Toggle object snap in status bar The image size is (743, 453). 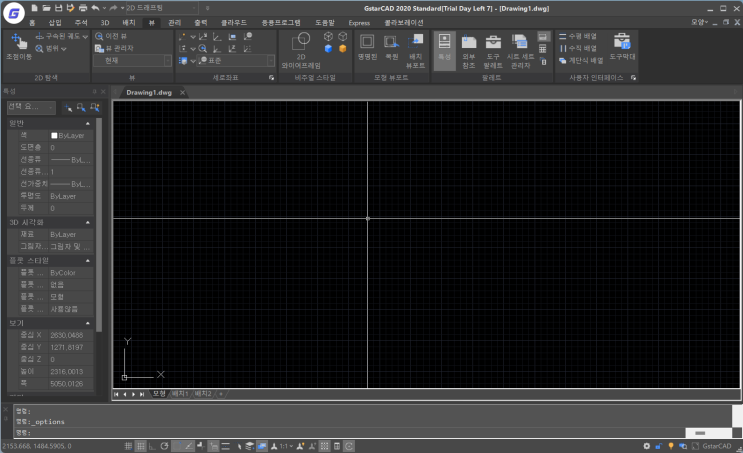coord(177,446)
